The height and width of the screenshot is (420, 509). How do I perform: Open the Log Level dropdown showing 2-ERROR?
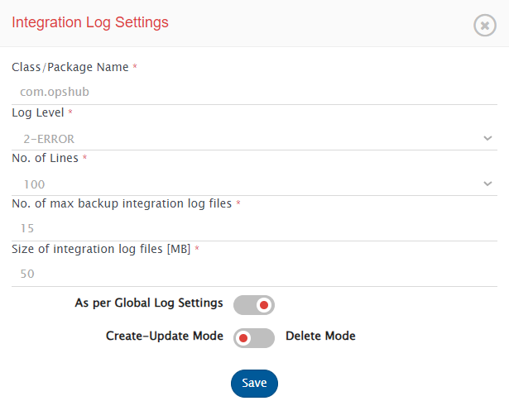point(248,138)
